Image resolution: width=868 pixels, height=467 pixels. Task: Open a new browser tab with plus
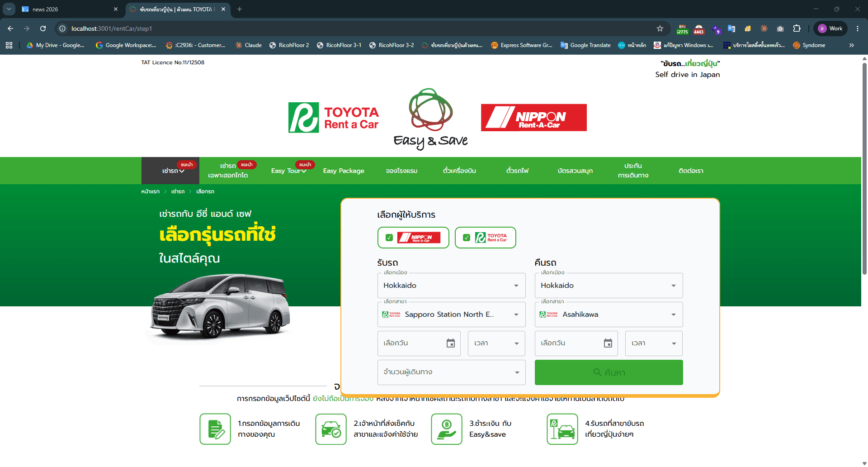(x=240, y=9)
